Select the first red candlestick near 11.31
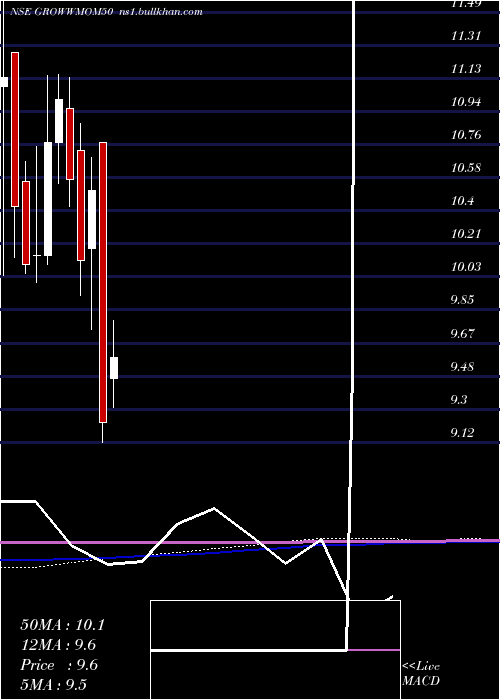The image size is (500, 700). pyautogui.click(x=15, y=129)
